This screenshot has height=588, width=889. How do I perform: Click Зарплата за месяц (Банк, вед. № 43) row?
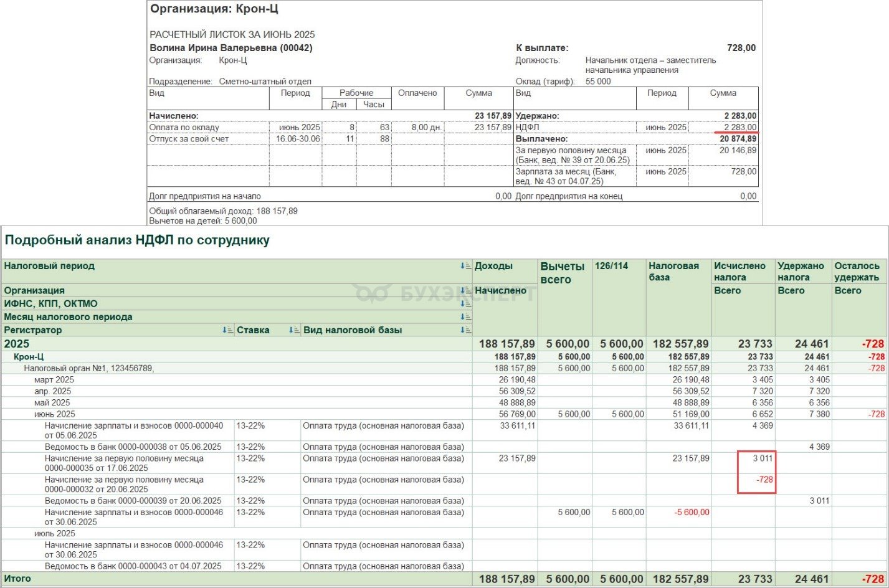tap(636, 176)
